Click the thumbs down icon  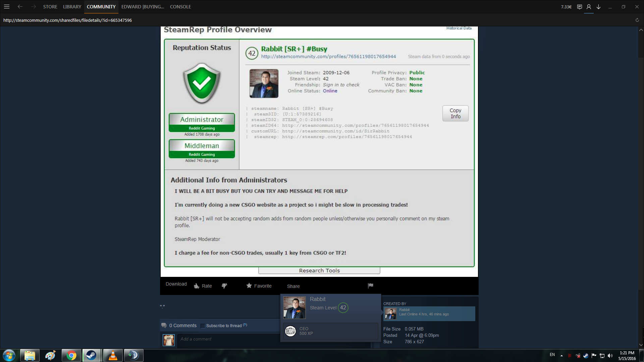click(224, 286)
